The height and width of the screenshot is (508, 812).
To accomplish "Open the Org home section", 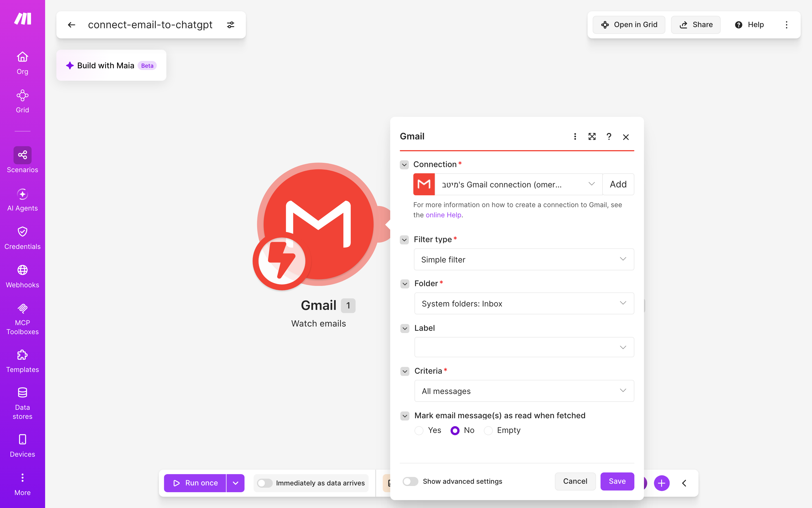I will 23,63.
